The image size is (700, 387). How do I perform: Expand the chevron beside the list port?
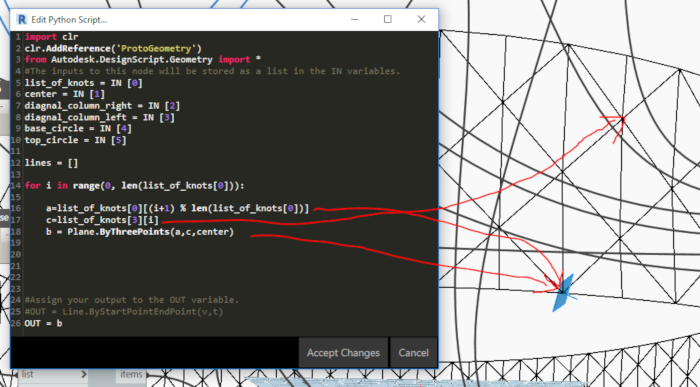83,374
